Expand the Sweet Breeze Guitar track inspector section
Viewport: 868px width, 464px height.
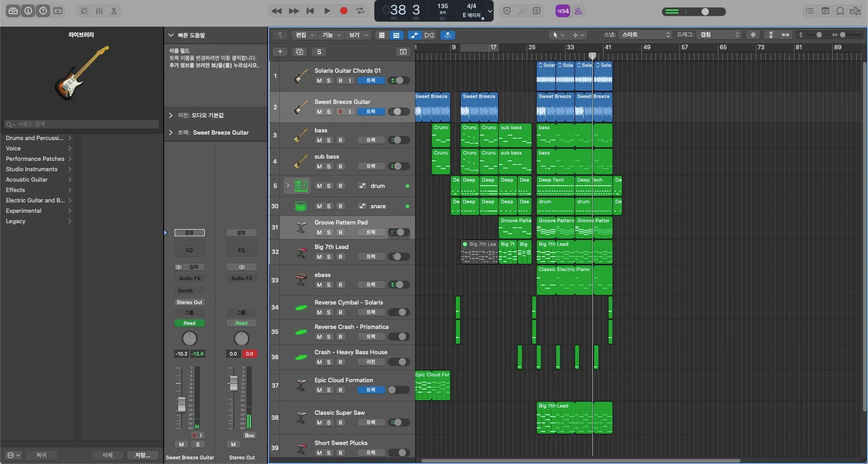click(x=171, y=132)
